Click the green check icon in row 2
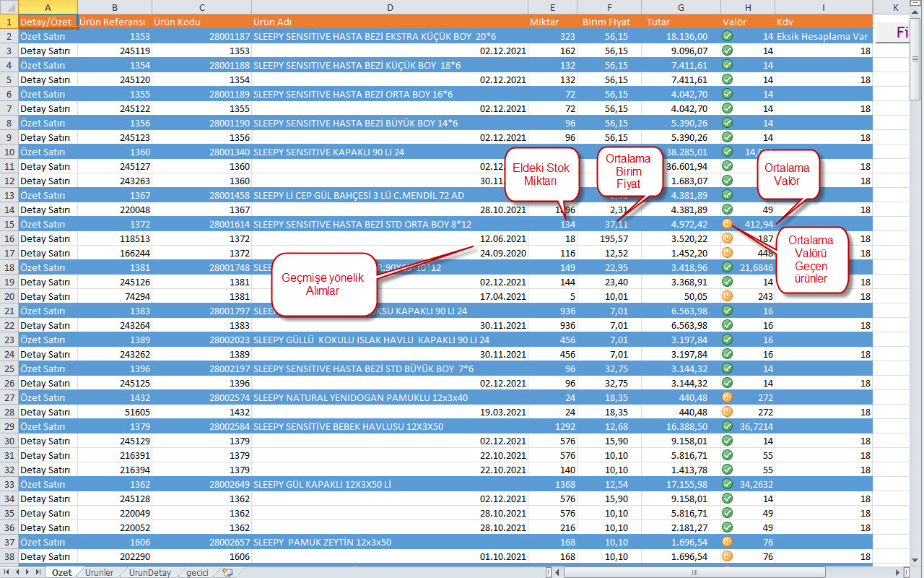Viewport: 924px width, 578px height. tap(727, 36)
